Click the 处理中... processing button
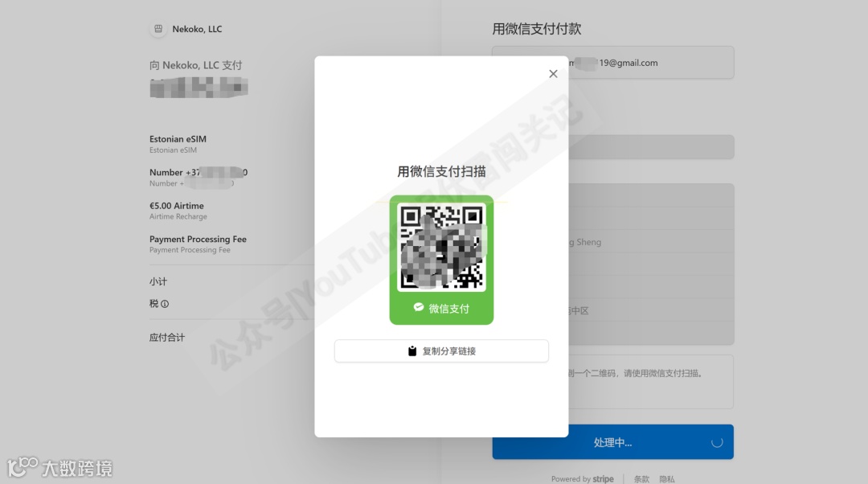868x484 pixels. (612, 442)
